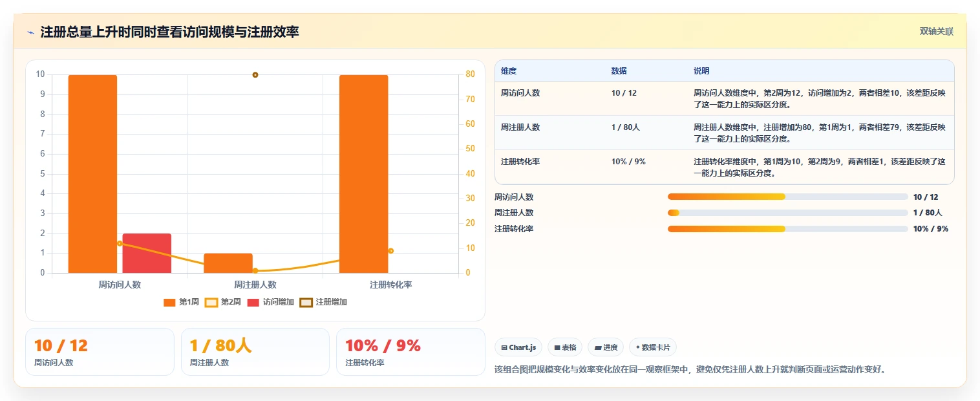Click the footer note starting with 该组合图
The width and height of the screenshot is (980, 401).
[x=690, y=369]
